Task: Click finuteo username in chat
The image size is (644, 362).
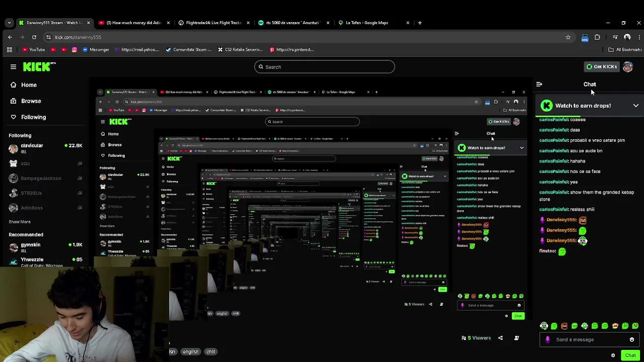Action: pyautogui.click(x=547, y=251)
